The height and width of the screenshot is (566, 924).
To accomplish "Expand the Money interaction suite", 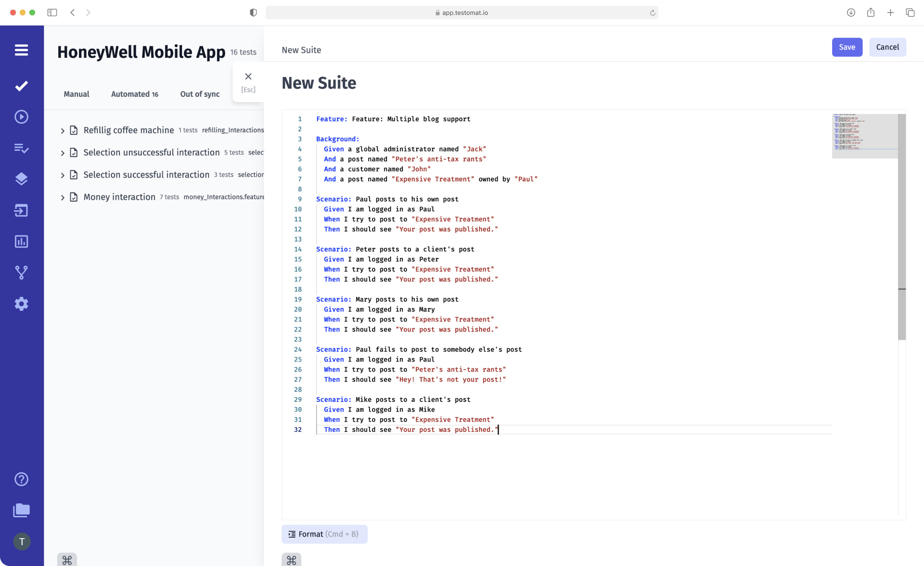I will tap(63, 197).
